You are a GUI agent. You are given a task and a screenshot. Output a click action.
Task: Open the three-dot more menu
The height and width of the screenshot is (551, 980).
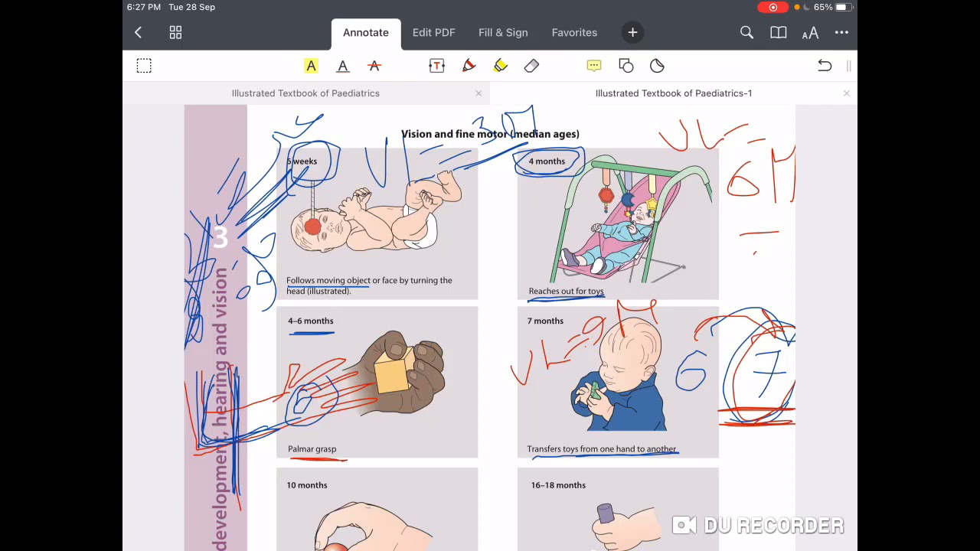click(841, 32)
